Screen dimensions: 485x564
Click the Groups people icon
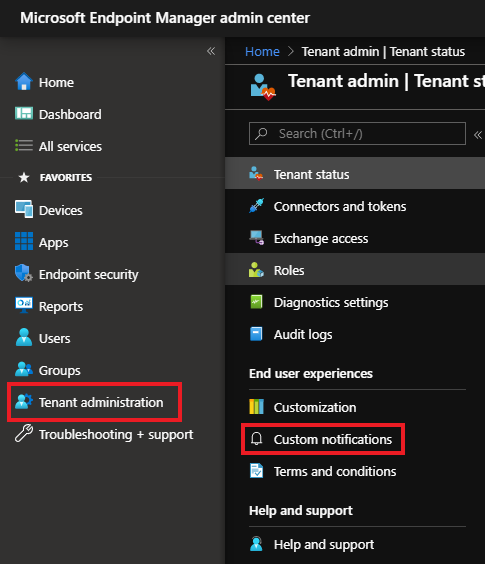tap(24, 369)
